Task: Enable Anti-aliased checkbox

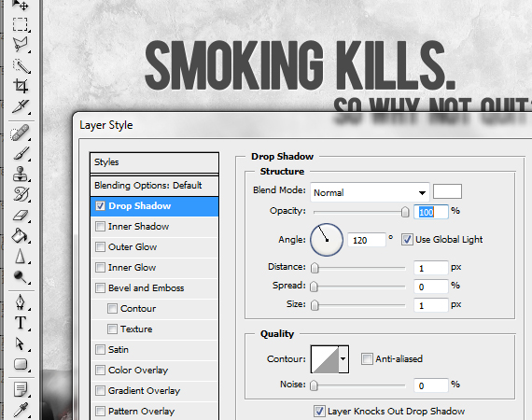Action: pyautogui.click(x=367, y=359)
